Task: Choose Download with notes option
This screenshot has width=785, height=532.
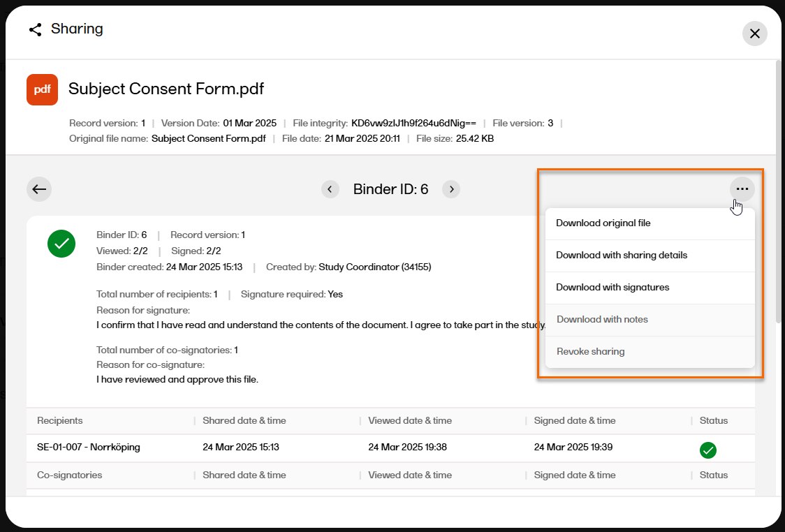Action: (601, 320)
